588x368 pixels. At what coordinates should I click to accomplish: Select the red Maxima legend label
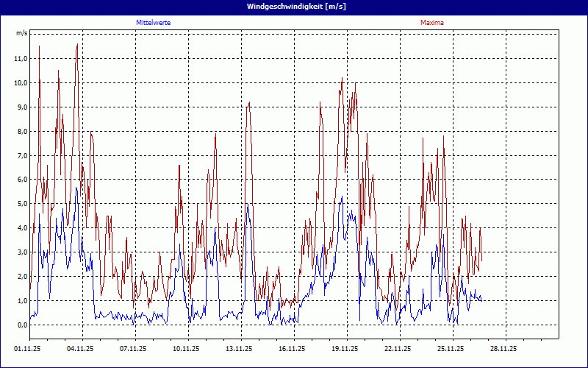[x=431, y=23]
